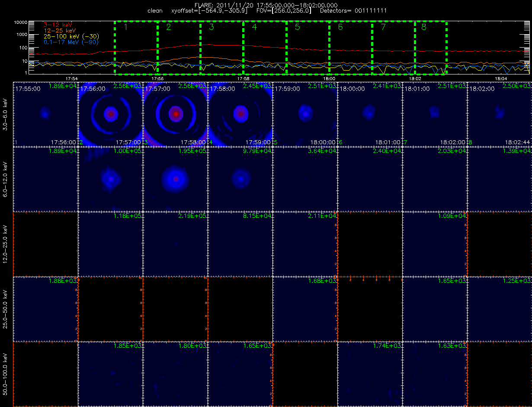This screenshot has height=407, width=532.
Task: Click the green peak value 1.63E+03
Action: (452, 346)
